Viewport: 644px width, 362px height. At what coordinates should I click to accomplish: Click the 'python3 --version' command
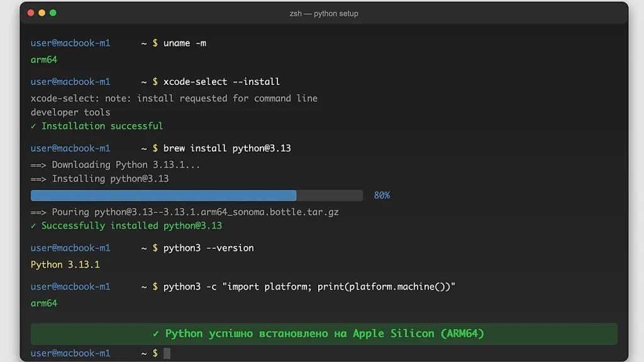tap(208, 248)
